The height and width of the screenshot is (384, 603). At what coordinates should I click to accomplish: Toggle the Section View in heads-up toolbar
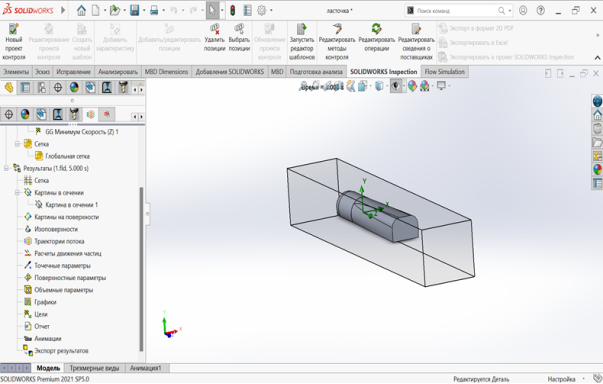[x=338, y=86]
